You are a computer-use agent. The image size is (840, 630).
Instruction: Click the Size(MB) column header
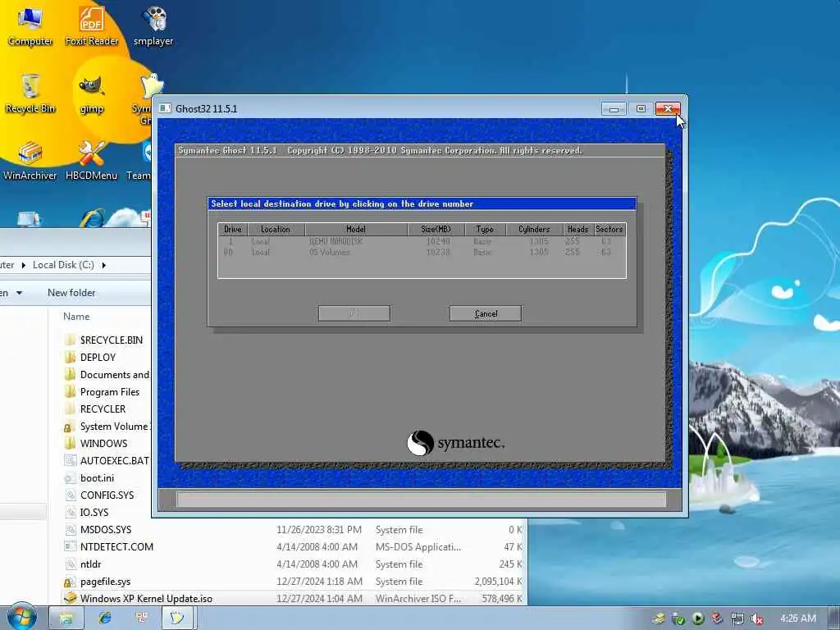point(436,230)
